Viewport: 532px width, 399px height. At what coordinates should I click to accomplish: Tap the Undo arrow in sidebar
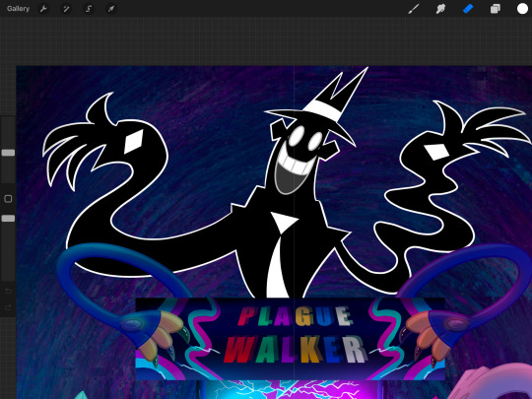tap(8, 291)
